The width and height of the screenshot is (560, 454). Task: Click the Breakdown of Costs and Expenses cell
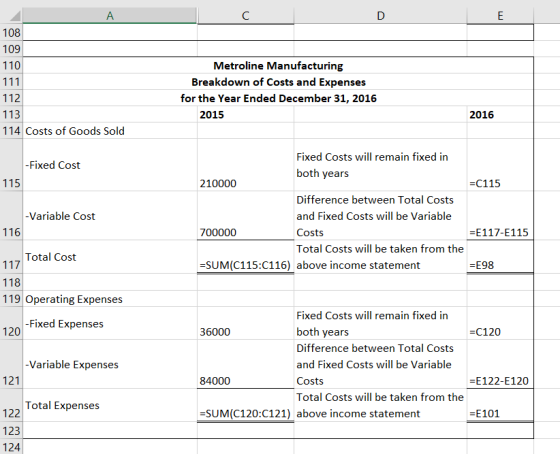pyautogui.click(x=278, y=82)
